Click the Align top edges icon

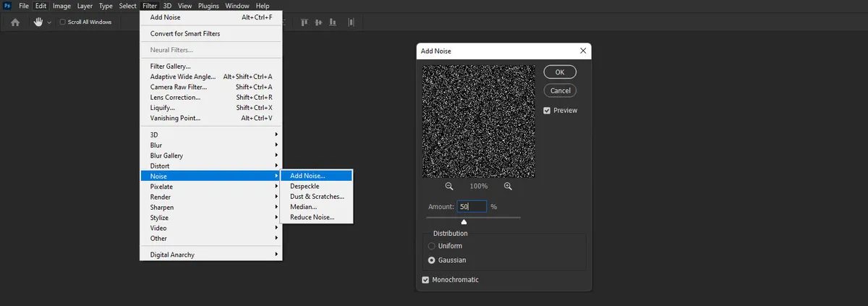pos(304,22)
